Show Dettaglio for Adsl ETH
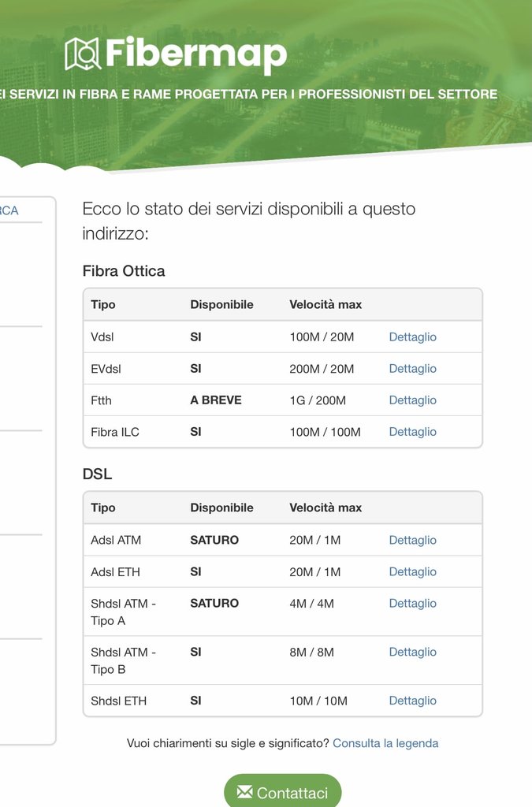This screenshot has height=807, width=532. 412,572
